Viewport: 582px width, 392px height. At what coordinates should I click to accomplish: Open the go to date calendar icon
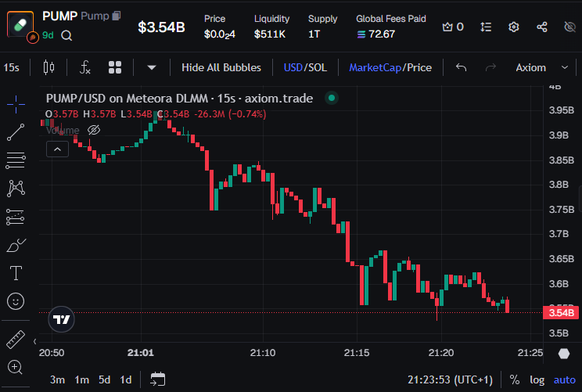coord(157,379)
